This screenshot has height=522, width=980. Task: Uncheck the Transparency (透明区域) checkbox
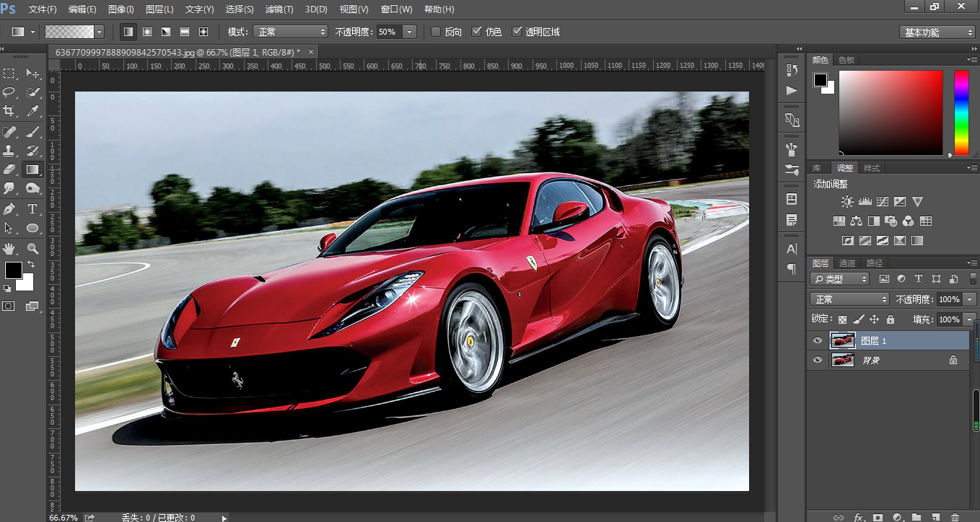point(517,32)
